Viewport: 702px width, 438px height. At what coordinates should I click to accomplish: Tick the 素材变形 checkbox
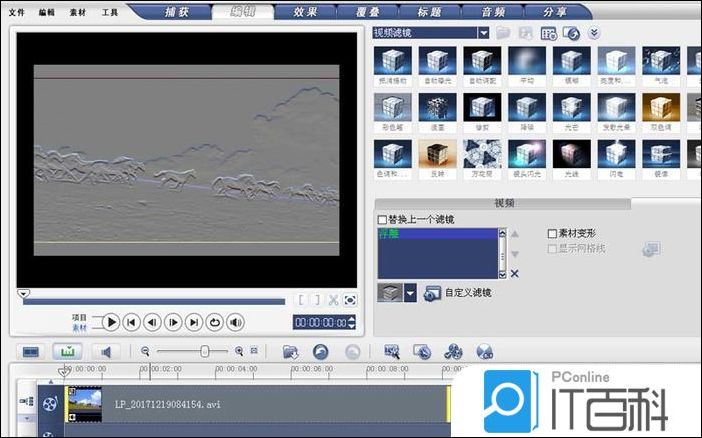(552, 233)
